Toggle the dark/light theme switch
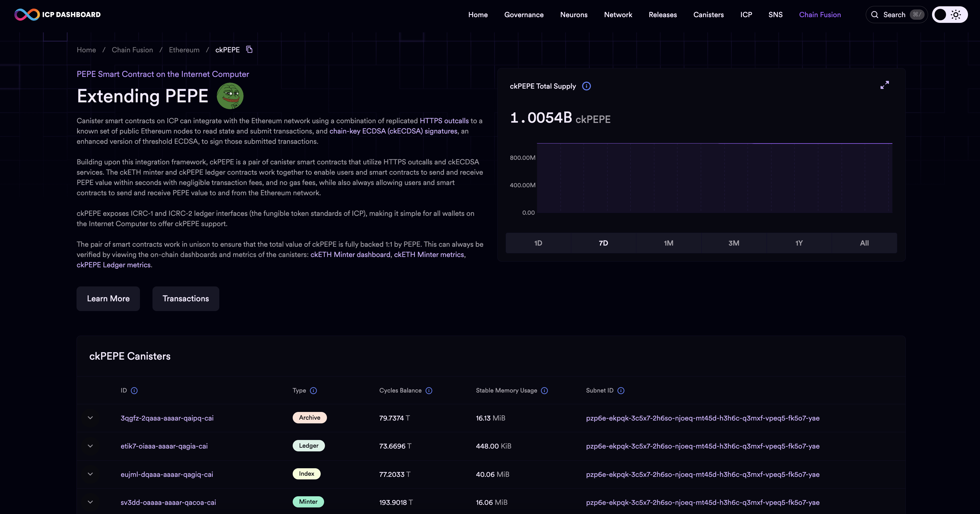The height and width of the screenshot is (514, 980). click(x=949, y=15)
